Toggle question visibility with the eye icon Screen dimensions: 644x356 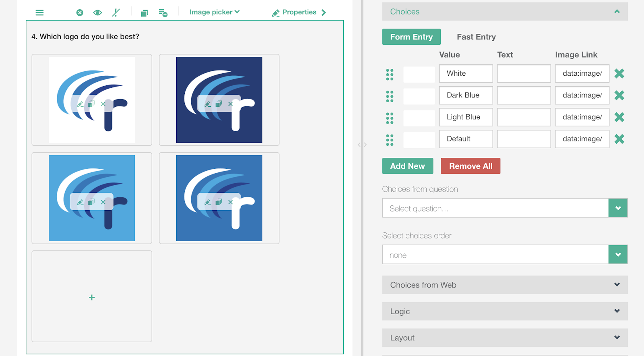click(x=97, y=12)
